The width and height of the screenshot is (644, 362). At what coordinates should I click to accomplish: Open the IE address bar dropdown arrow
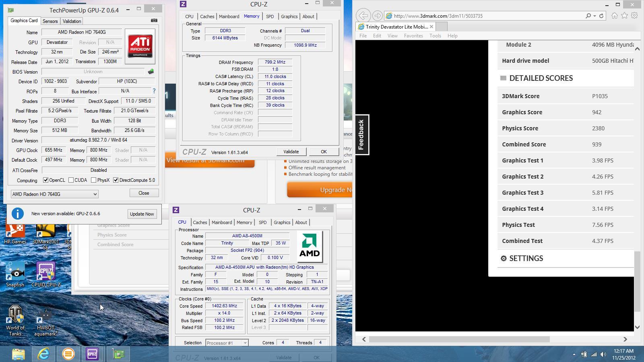click(595, 16)
